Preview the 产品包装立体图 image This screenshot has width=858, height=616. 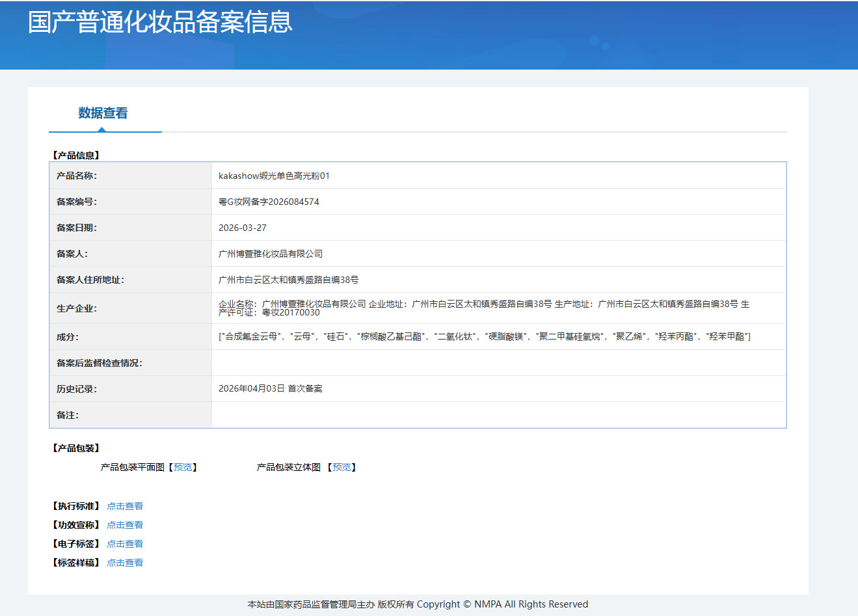pyautogui.click(x=342, y=467)
